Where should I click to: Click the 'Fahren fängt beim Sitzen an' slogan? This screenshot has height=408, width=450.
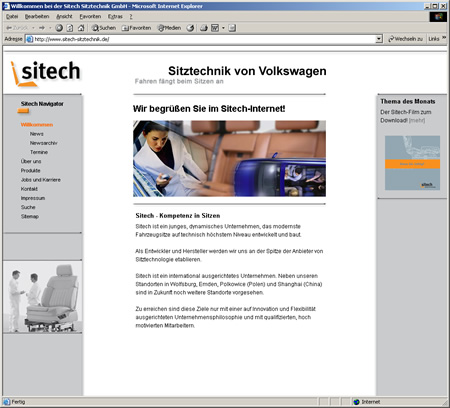point(179,81)
